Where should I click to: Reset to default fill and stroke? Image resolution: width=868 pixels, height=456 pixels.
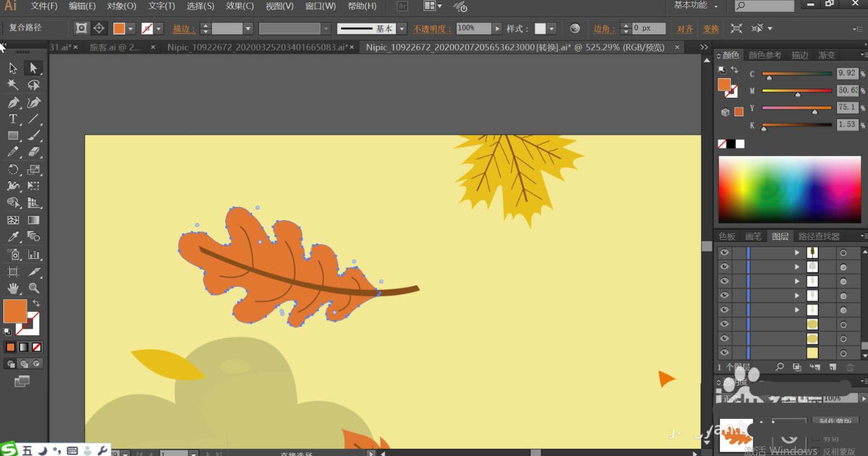click(x=7, y=332)
